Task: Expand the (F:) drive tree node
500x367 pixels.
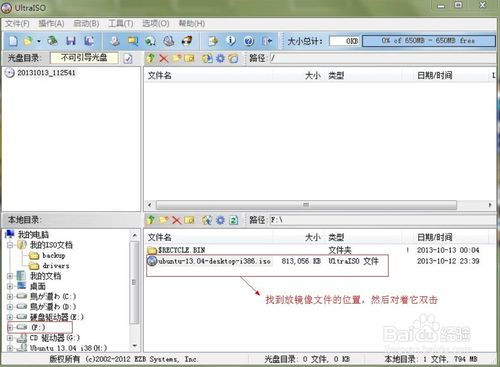Action: (x=10, y=327)
